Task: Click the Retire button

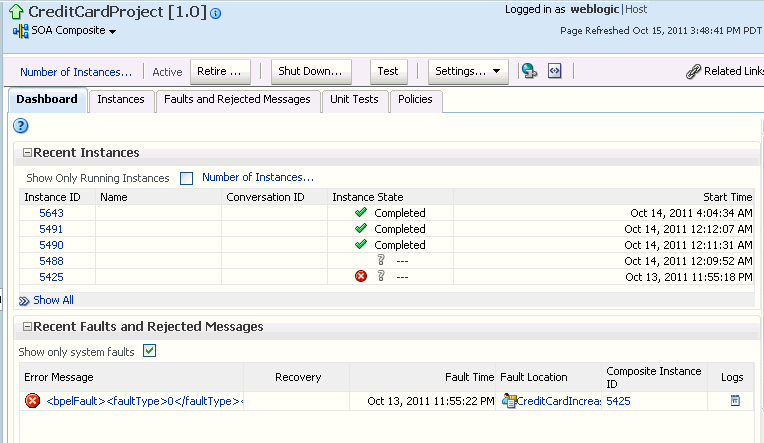Action: (220, 72)
